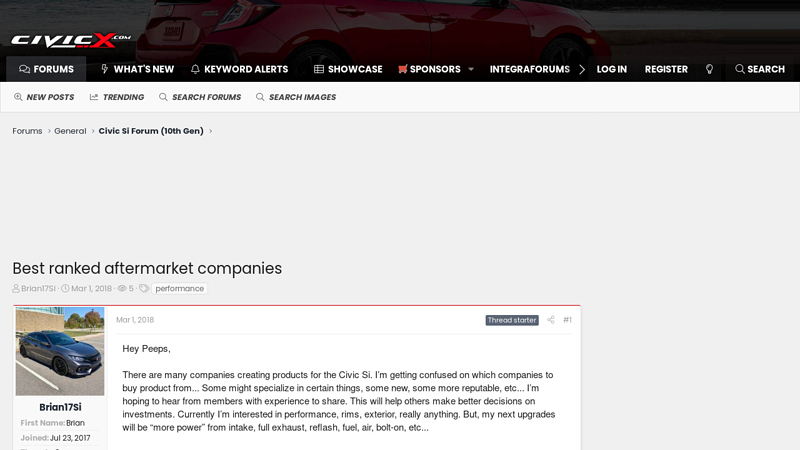Open New Posts link
800x450 pixels.
44,97
